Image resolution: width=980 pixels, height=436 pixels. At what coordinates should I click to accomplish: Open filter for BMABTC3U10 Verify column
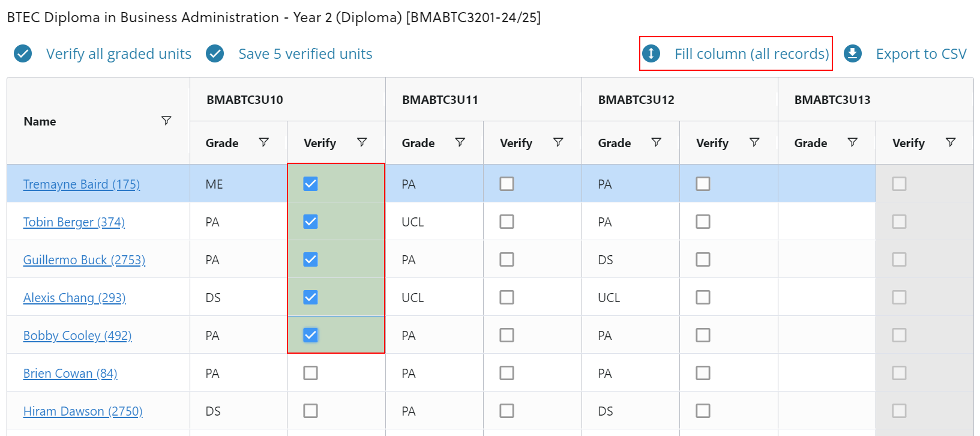coord(362,142)
